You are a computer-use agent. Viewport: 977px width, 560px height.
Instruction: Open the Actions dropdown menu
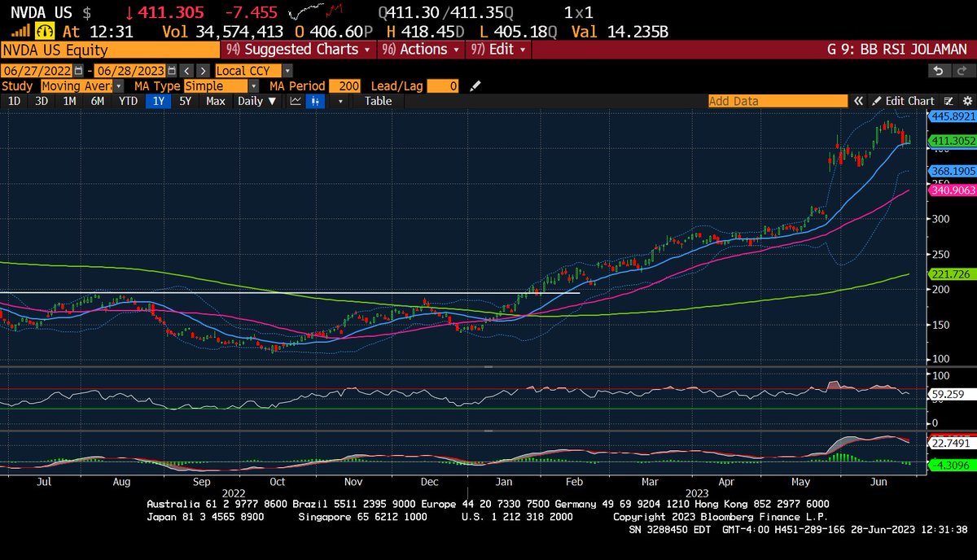tap(421, 50)
